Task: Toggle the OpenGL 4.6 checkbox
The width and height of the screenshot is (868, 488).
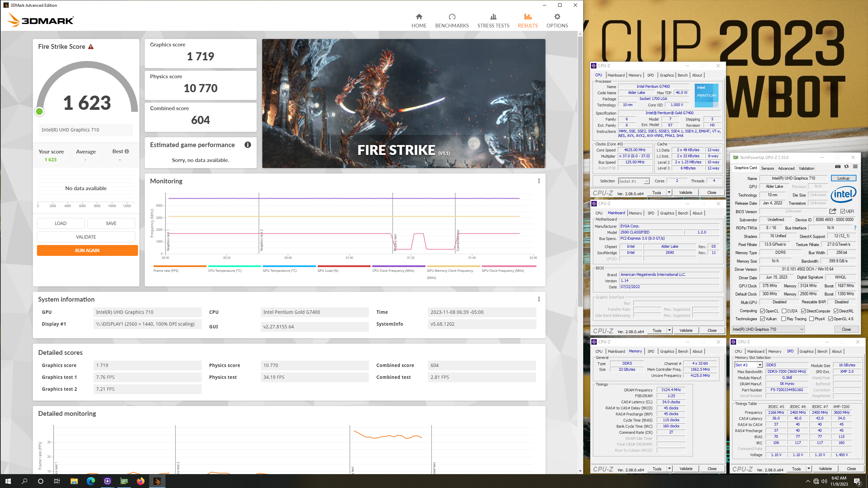Action: (x=830, y=319)
